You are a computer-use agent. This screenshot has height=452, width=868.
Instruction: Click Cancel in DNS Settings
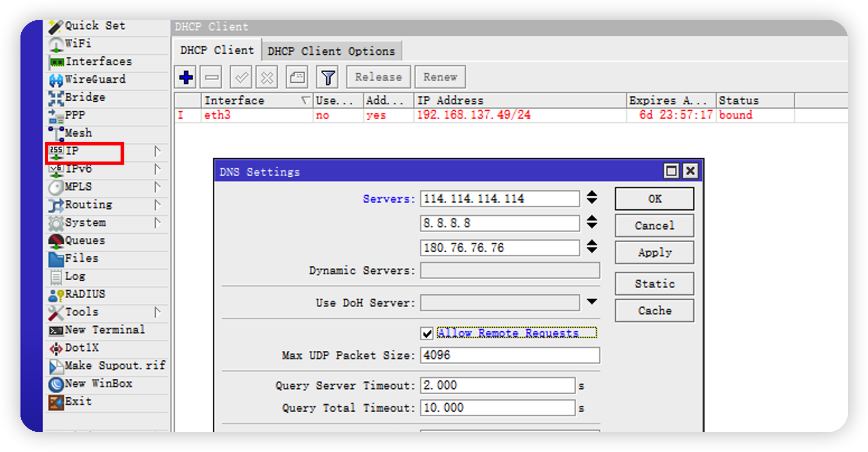click(x=655, y=225)
